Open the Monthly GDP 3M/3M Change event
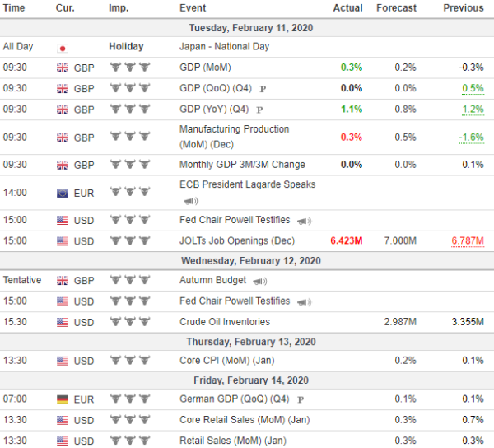Image resolution: width=494 pixels, height=448 pixels. click(x=242, y=165)
